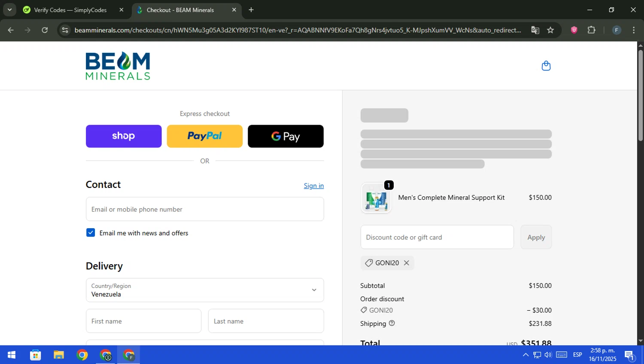Open File Explorer from the taskbar
Image resolution: width=644 pixels, height=364 pixels.
click(x=59, y=355)
